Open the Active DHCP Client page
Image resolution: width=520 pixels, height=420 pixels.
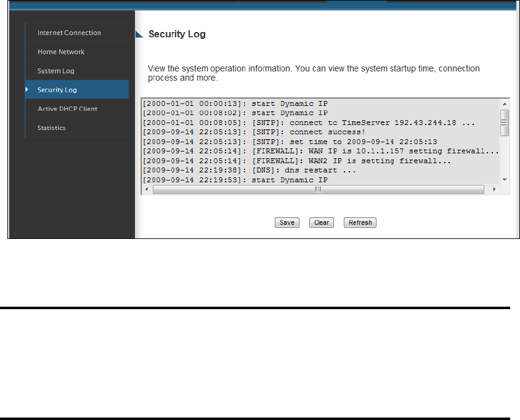(77, 109)
